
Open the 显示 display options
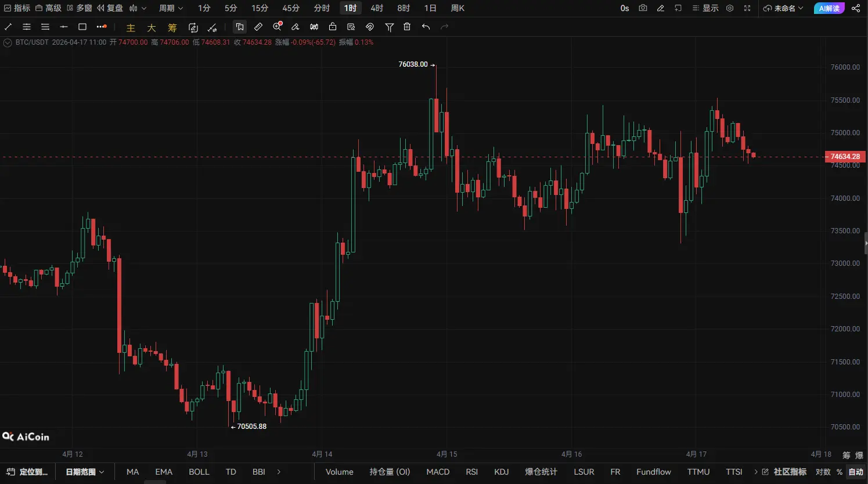coord(705,8)
